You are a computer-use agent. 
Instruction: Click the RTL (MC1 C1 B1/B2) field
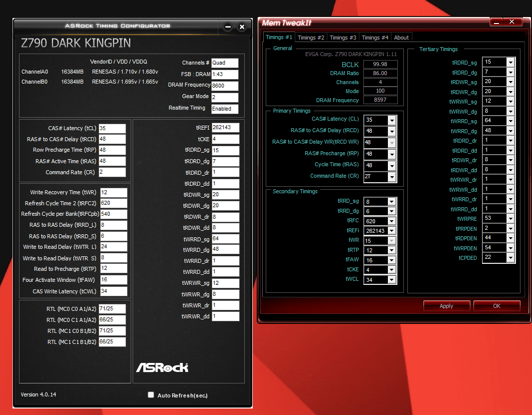[112, 342]
